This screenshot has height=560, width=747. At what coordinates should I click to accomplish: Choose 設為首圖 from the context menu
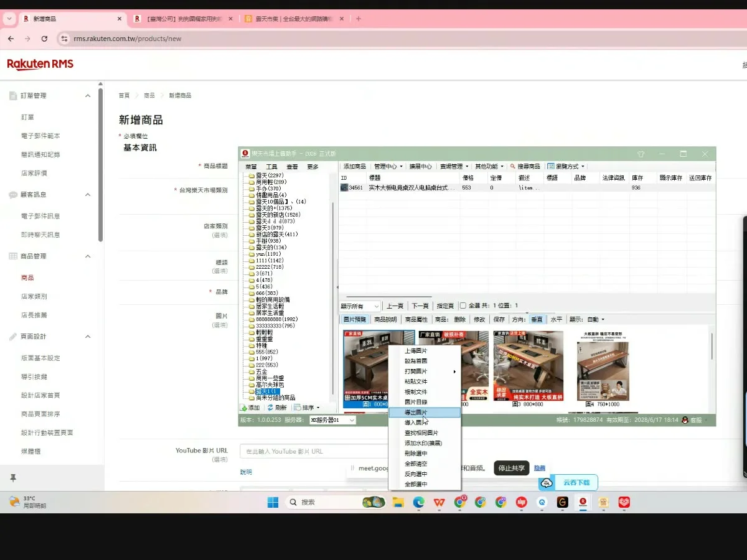(425, 361)
